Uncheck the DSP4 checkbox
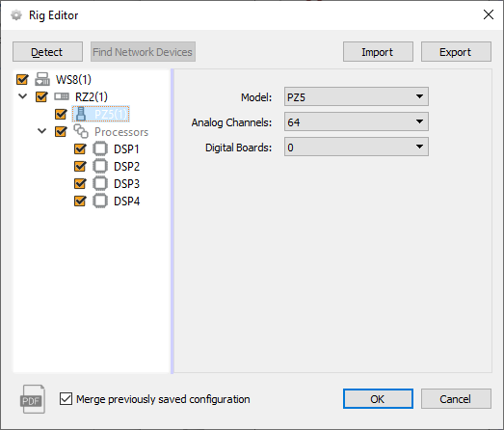The width and height of the screenshot is (504, 430). 80,201
